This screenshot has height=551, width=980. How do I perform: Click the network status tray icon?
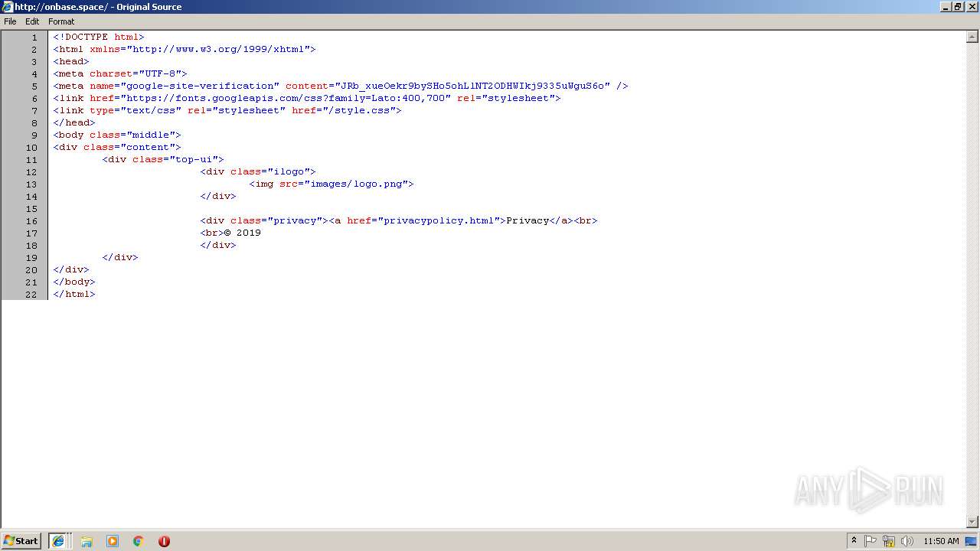point(889,541)
